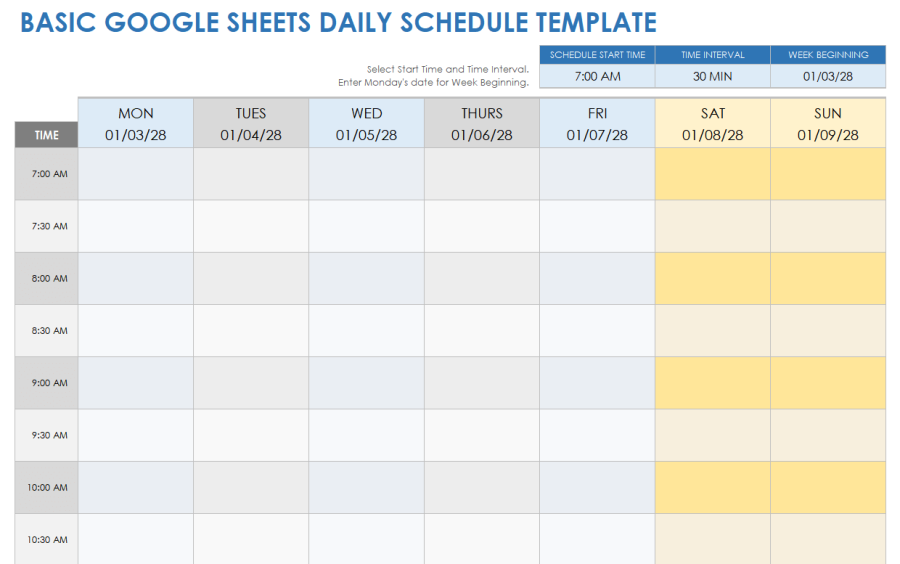Click the dark TIME header cell
The height and width of the screenshot is (564, 900).
(x=46, y=135)
